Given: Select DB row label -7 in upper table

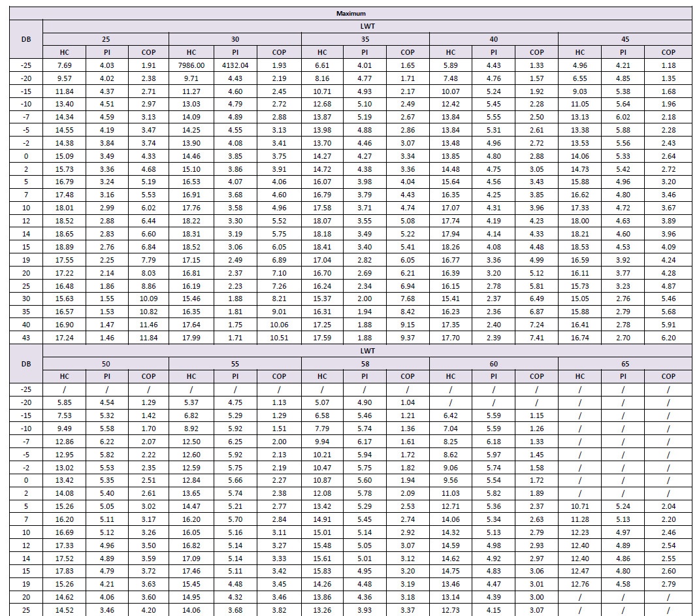Looking at the screenshot, I should 25,117.
